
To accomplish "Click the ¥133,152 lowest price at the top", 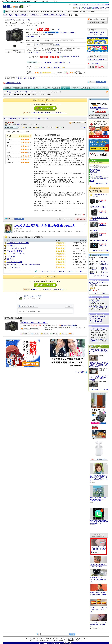I will pos(43,29).
